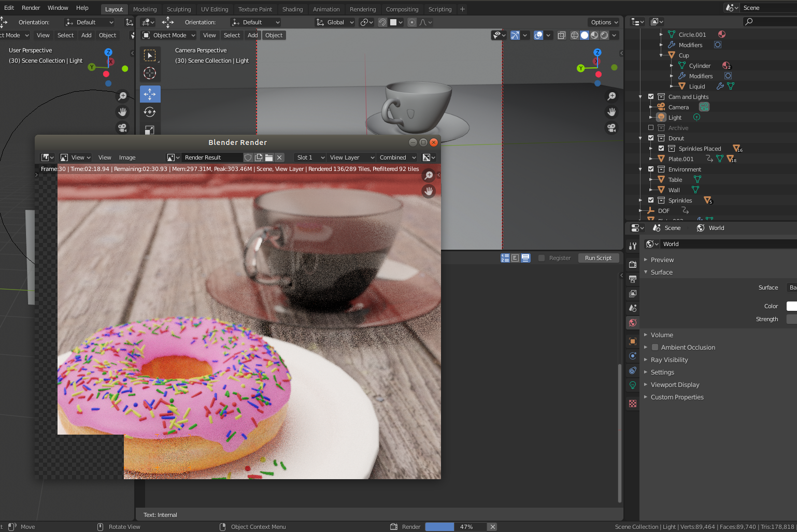This screenshot has width=797, height=532.
Task: Collapse the Cup object in outliner
Action: pyautogui.click(x=661, y=55)
